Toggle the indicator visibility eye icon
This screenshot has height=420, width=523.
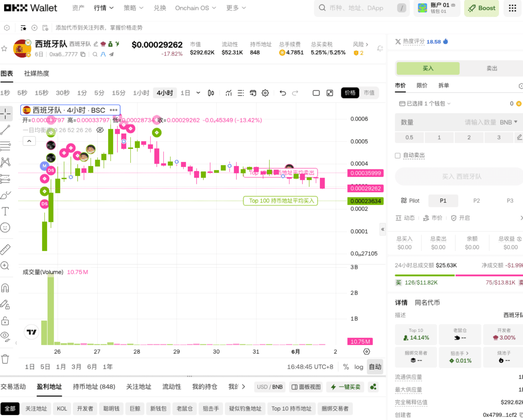(100, 130)
